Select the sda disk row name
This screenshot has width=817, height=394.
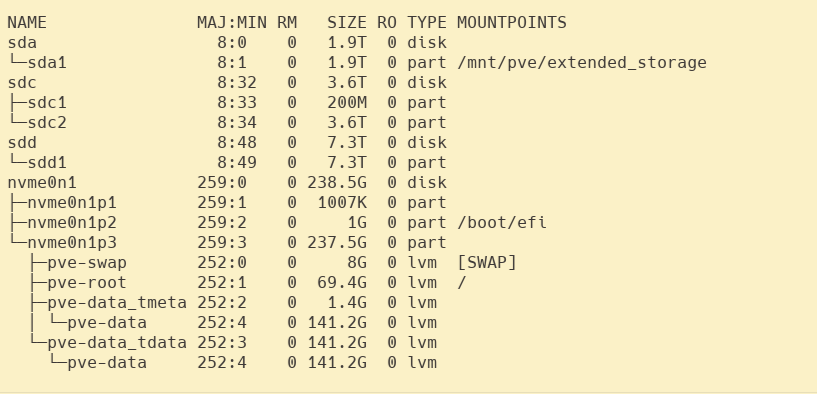pyautogui.click(x=22, y=43)
